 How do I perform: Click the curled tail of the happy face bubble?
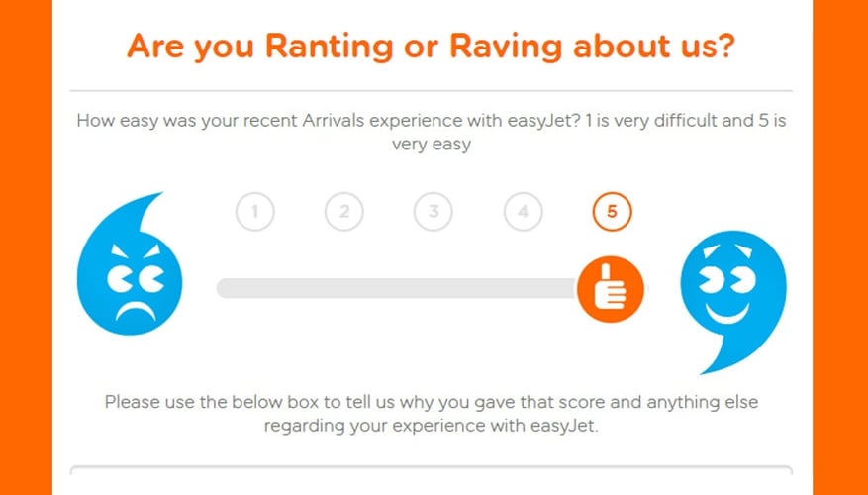720,358
